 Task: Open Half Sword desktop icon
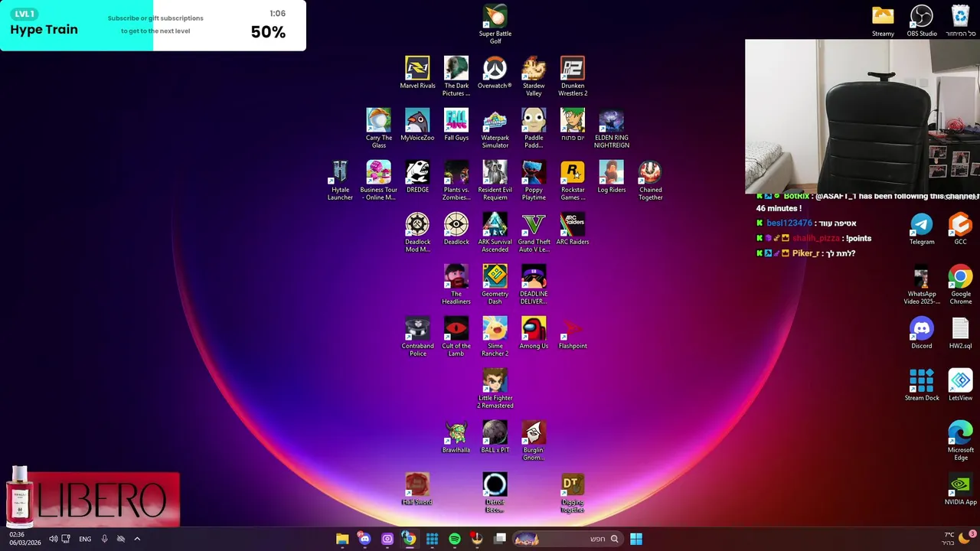coord(417,489)
